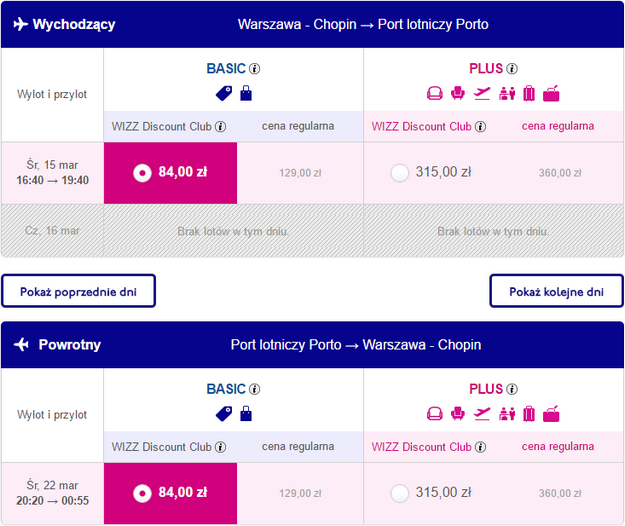625x526 pixels.
Task: Click the small bag icon under return BASIC
Action: pyautogui.click(x=246, y=413)
